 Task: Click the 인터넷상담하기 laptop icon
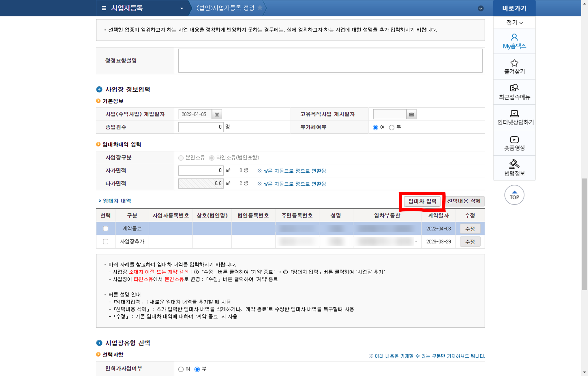point(514,114)
